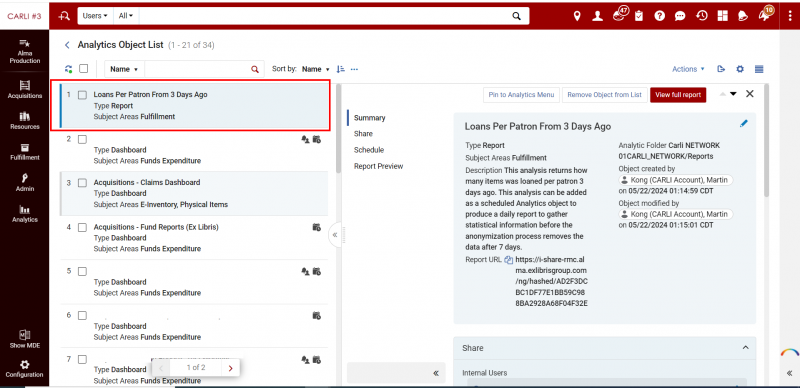Refresh the Analytics Object List
800x388 pixels.
click(x=68, y=69)
